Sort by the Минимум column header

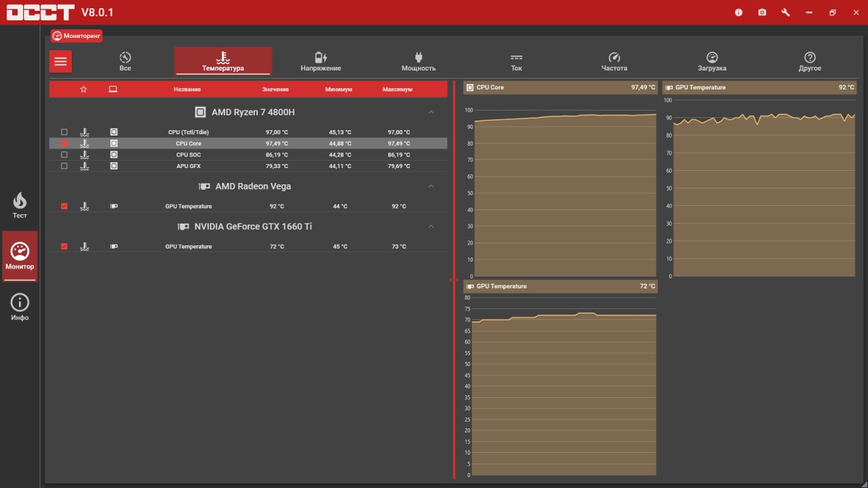338,89
